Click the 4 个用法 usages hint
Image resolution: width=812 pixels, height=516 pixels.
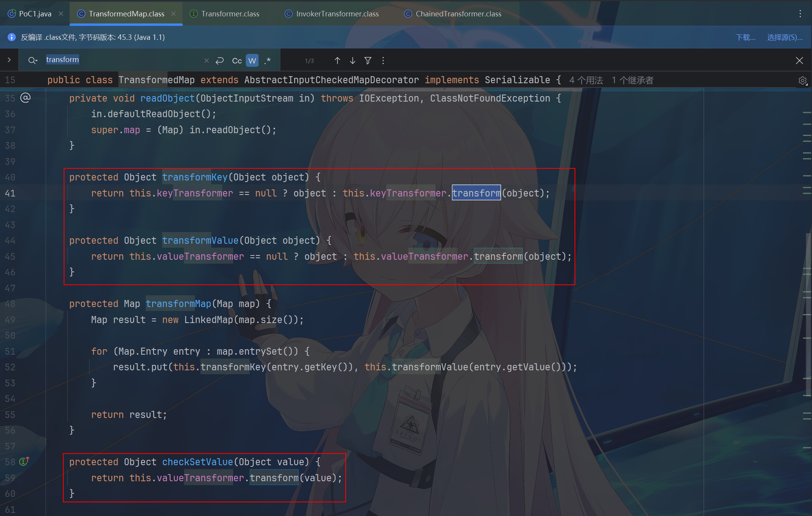click(586, 80)
